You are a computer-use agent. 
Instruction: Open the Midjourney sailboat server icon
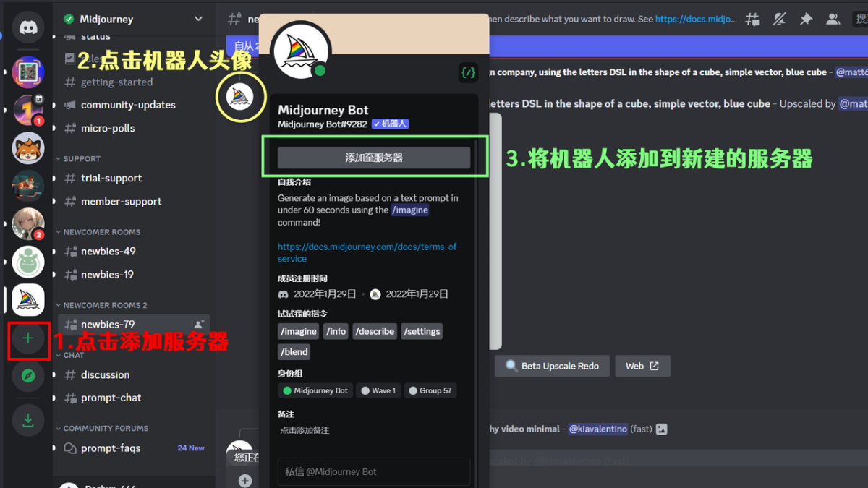pyautogui.click(x=28, y=300)
